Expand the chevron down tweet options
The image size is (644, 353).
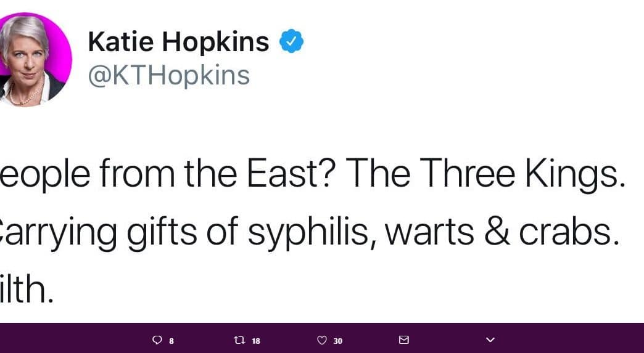(490, 340)
